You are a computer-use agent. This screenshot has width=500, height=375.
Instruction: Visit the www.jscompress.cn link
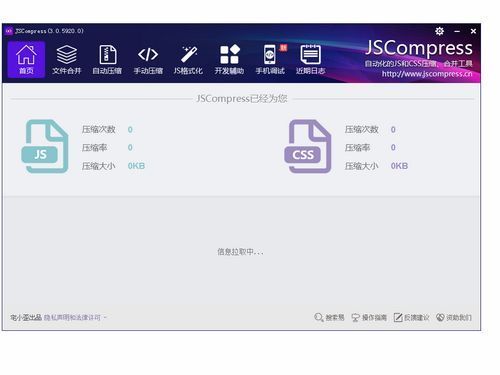[427, 74]
